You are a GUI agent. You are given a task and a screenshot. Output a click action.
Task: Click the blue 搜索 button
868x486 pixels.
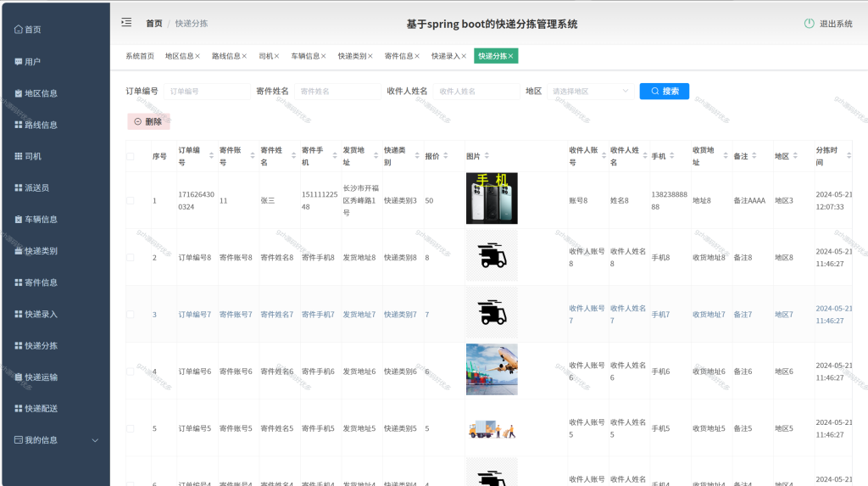click(665, 91)
